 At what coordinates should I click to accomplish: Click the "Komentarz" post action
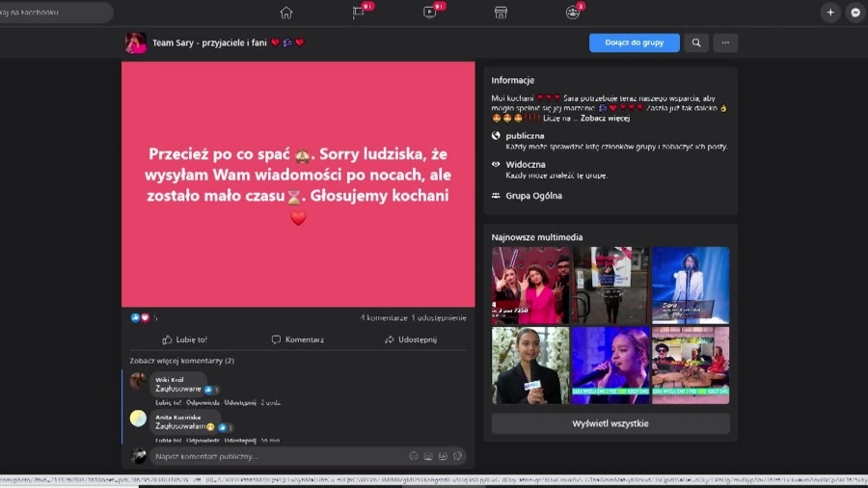tap(298, 339)
